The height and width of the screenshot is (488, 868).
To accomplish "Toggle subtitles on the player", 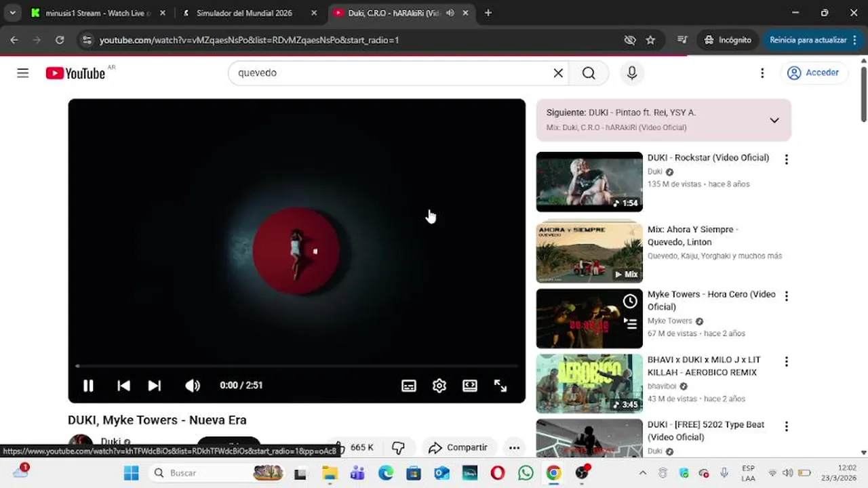I will [409, 386].
